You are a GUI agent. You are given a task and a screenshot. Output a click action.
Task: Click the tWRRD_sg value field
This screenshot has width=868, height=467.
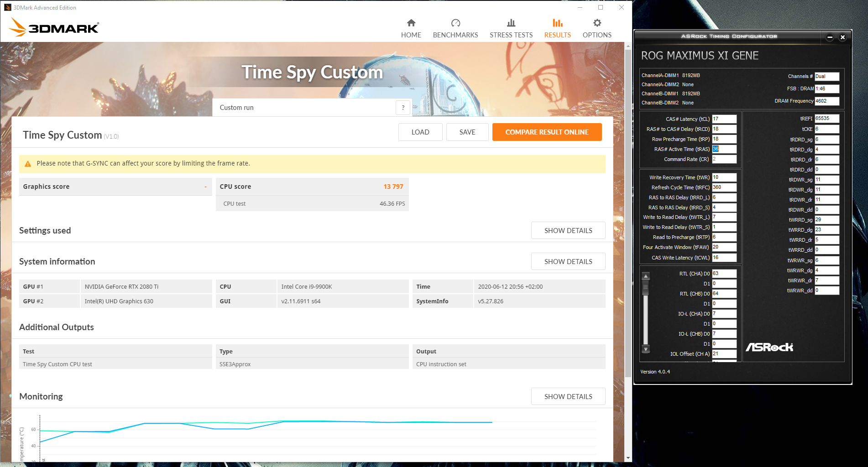(x=827, y=220)
